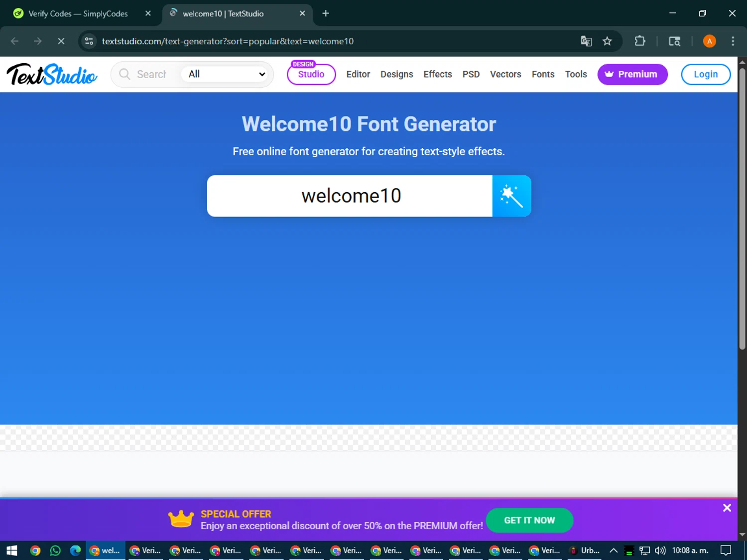Click the welcome10 text input box
747x560 pixels.
(x=350, y=196)
